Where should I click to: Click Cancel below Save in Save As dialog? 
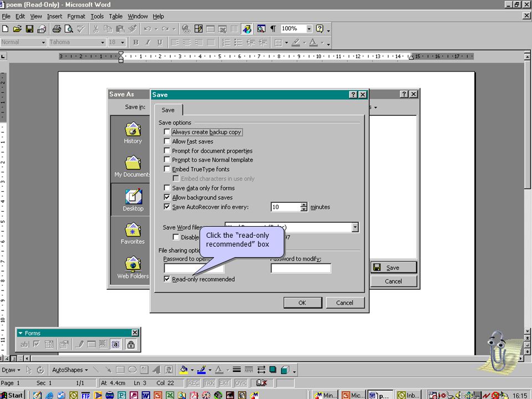click(x=393, y=282)
